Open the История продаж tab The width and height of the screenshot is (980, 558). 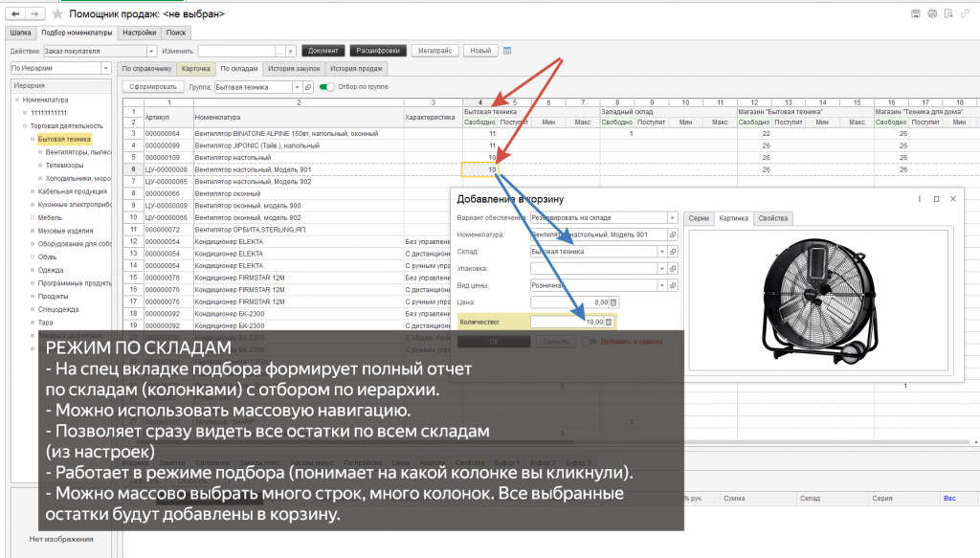[x=356, y=69]
